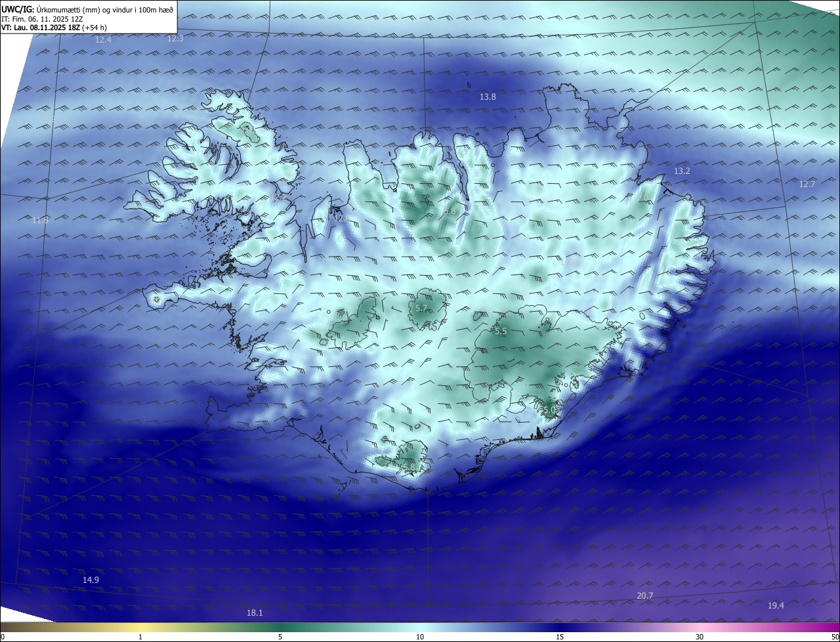The image size is (840, 642).
Task: Click the colorbar tick label 1
Action: tap(140, 637)
